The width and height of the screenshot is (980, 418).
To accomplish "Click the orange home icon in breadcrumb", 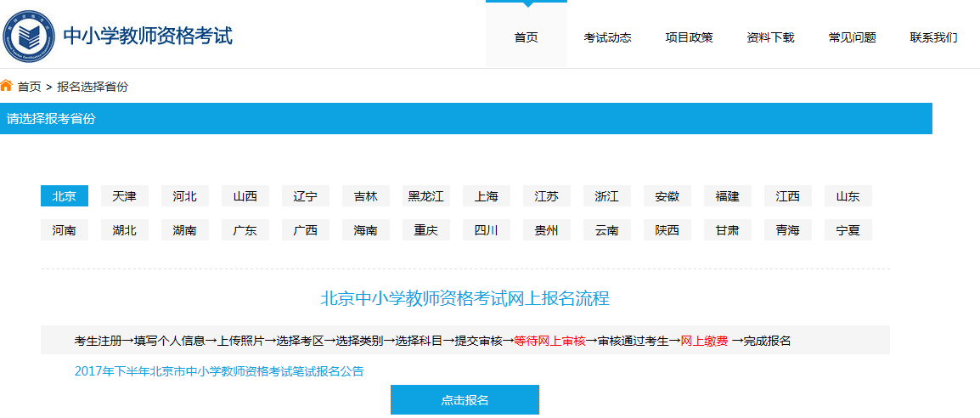I will (7, 86).
